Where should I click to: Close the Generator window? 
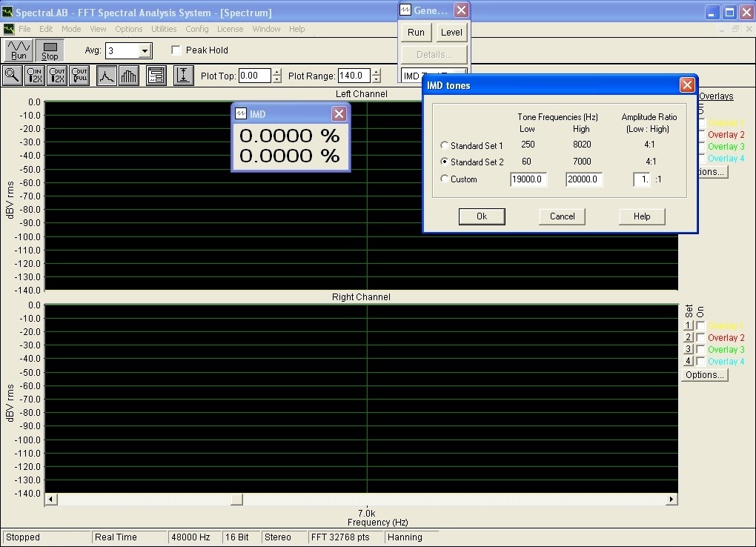tap(462, 10)
